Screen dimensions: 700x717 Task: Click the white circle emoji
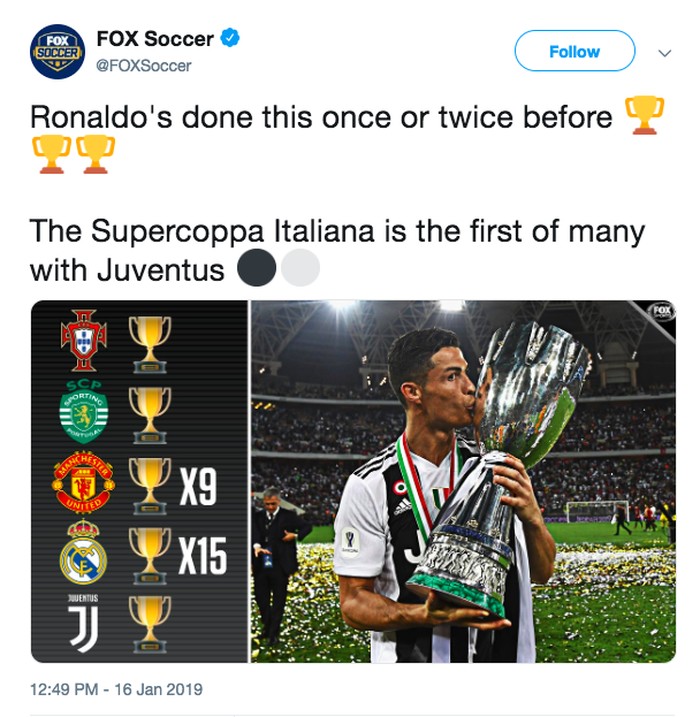pos(301,268)
